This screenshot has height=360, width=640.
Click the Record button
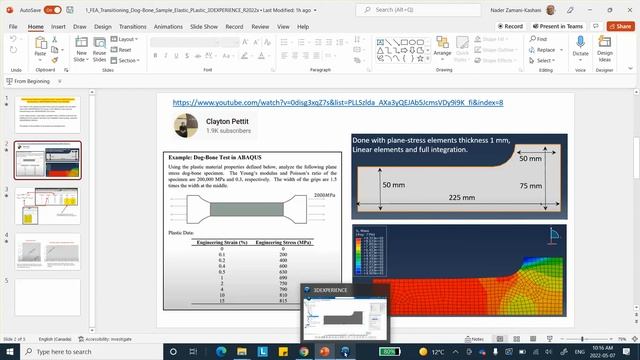tap(510, 26)
